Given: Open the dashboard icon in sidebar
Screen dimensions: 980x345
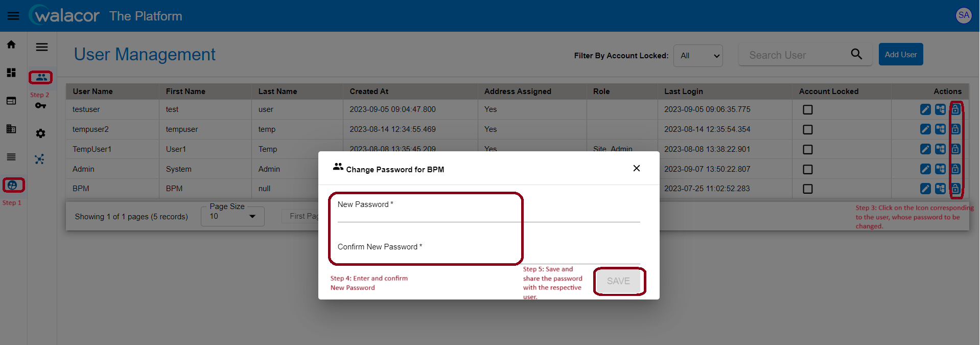Looking at the screenshot, I should coord(11,73).
